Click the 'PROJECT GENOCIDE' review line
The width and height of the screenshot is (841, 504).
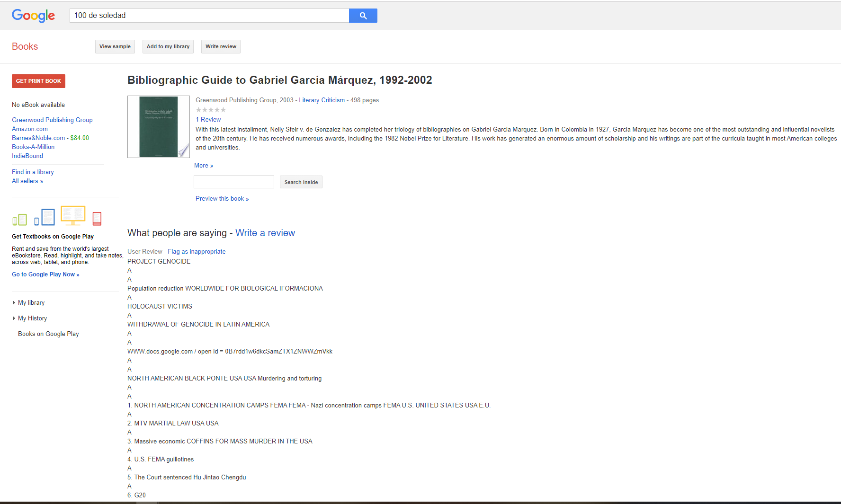click(x=159, y=262)
